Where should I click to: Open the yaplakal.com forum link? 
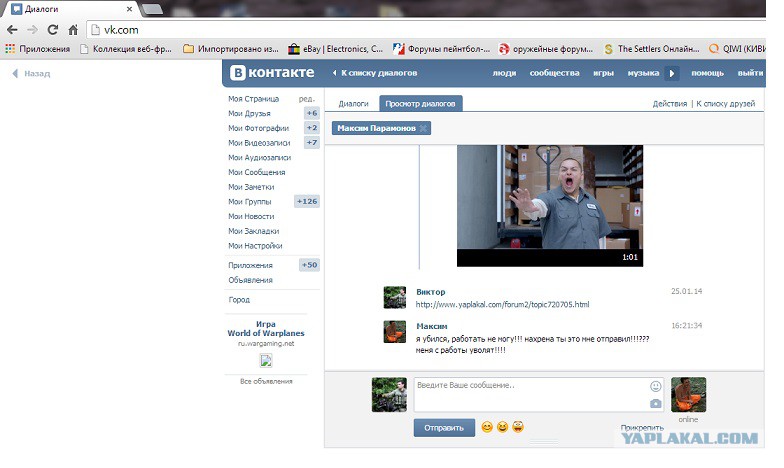[x=502, y=304]
